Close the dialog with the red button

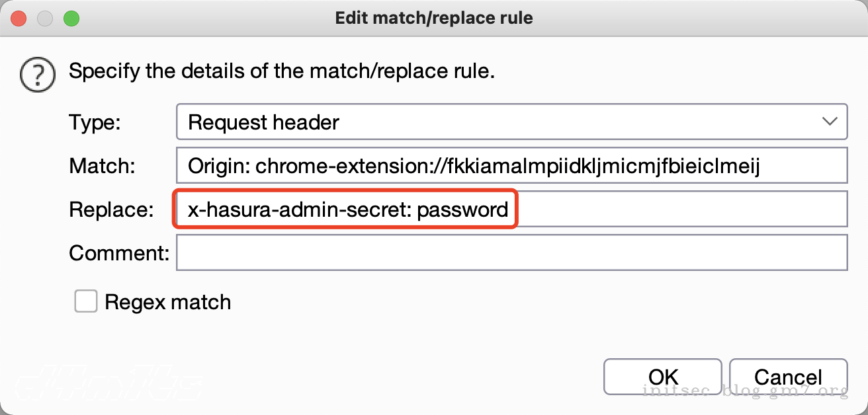[x=19, y=19]
